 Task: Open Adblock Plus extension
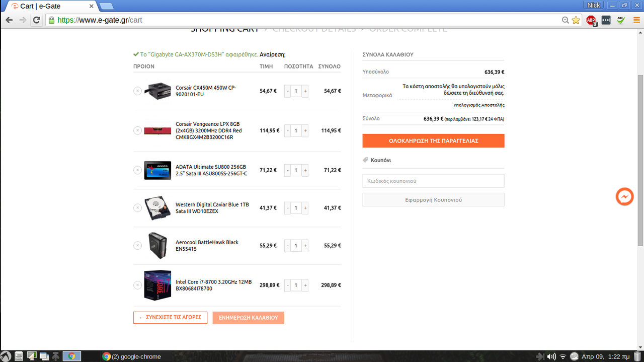[591, 20]
